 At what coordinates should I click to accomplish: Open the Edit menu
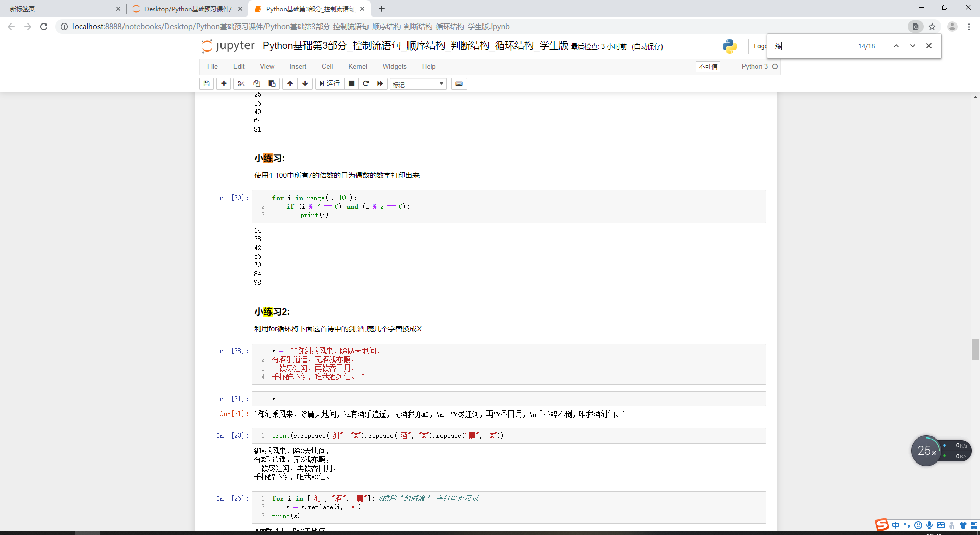(x=239, y=67)
